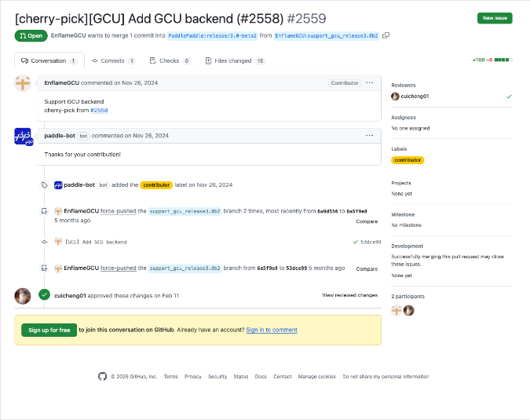
Task: Open Status footer link
Action: 241,377
